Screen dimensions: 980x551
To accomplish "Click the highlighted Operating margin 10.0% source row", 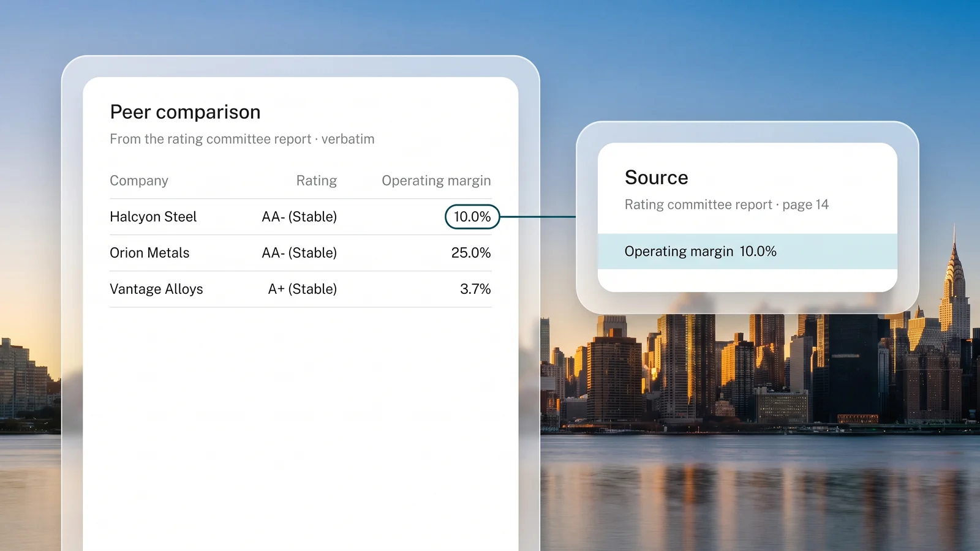I will pyautogui.click(x=747, y=251).
